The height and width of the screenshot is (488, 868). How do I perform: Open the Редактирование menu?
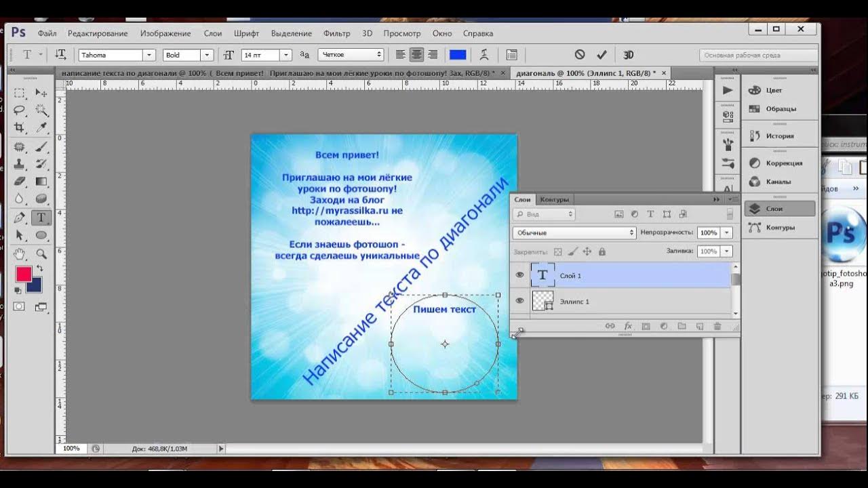coord(98,33)
